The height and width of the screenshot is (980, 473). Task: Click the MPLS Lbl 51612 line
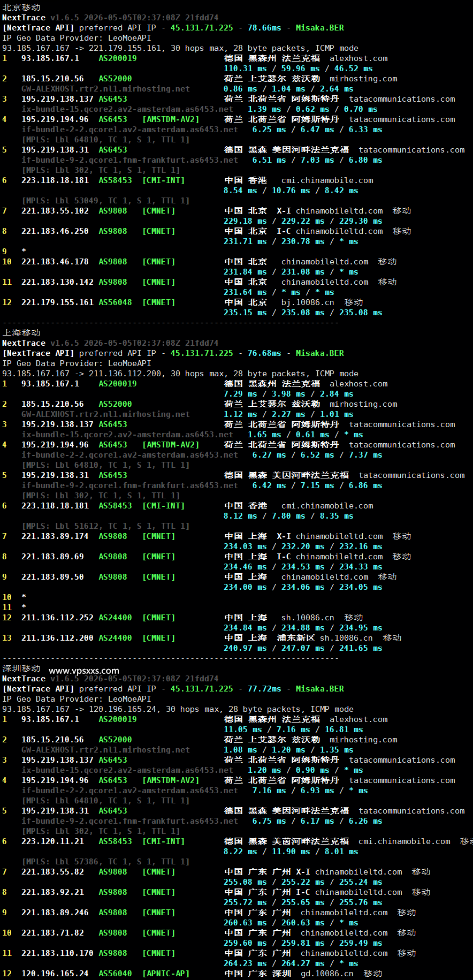click(105, 526)
